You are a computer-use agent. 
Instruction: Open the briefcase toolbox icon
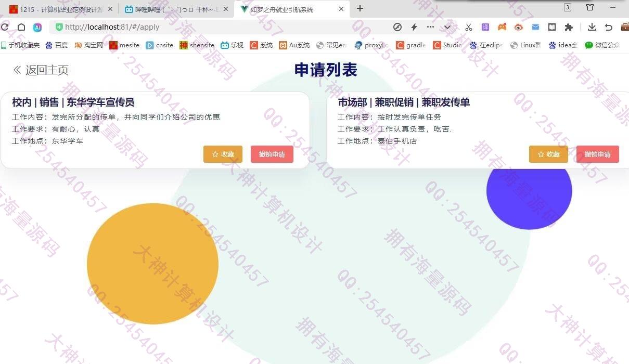[625, 27]
